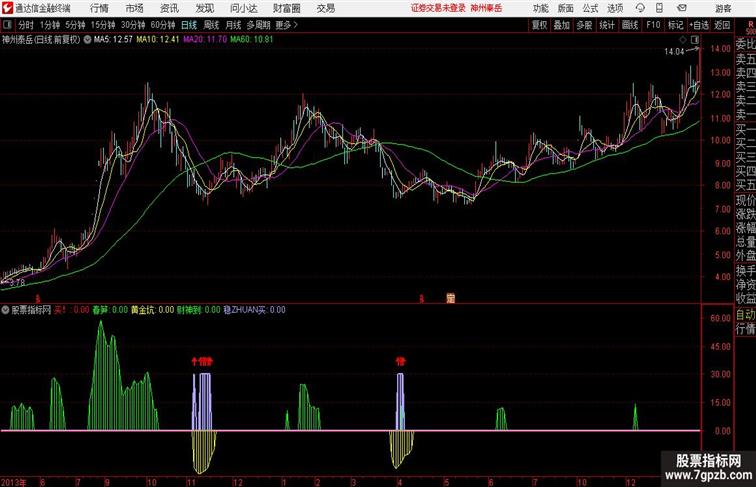This screenshot has width=756, height=487.
Task: Click the 统计 toolbar button
Action: (607, 25)
